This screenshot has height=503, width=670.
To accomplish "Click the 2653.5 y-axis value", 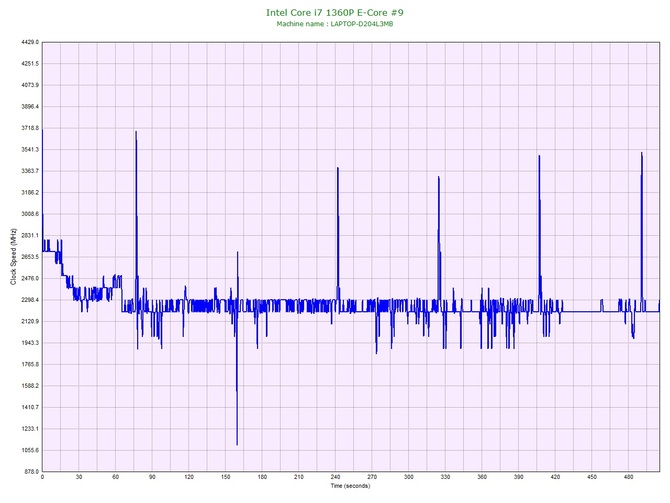I will (30, 257).
